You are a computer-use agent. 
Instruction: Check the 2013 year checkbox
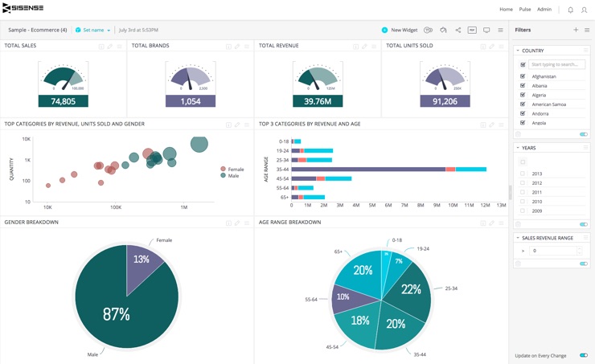(523, 174)
